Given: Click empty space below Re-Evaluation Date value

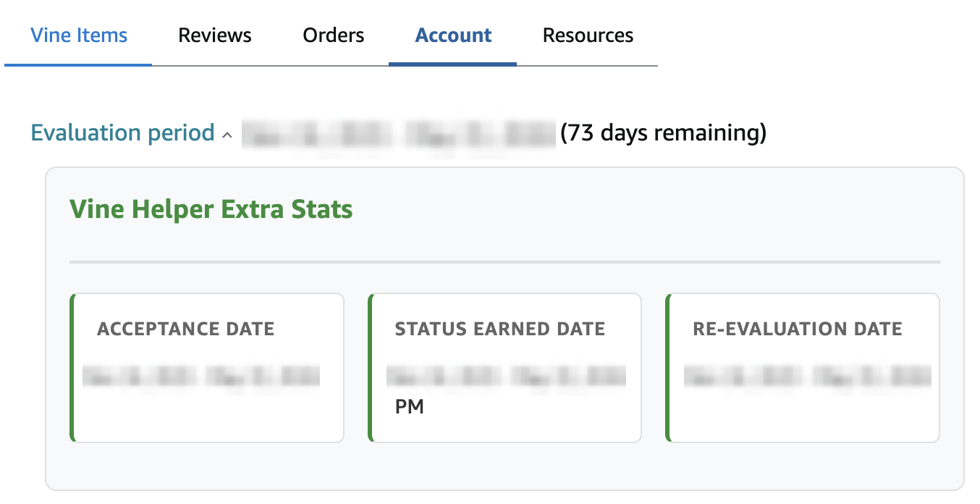Looking at the screenshot, I should [x=803, y=416].
